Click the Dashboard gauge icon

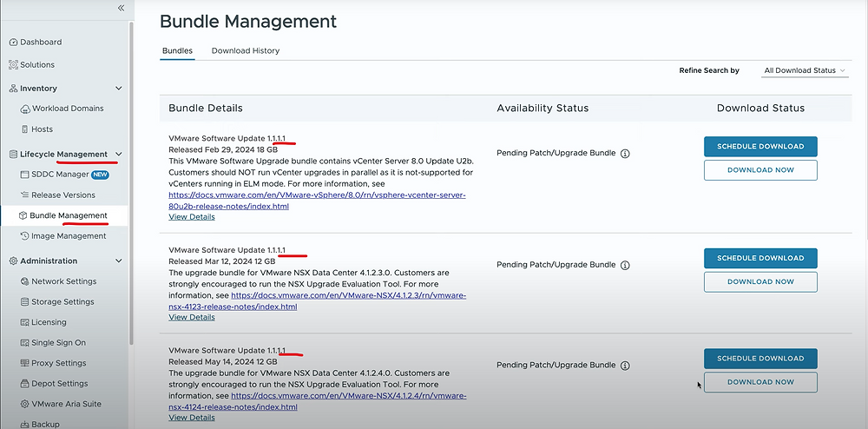[x=14, y=42]
